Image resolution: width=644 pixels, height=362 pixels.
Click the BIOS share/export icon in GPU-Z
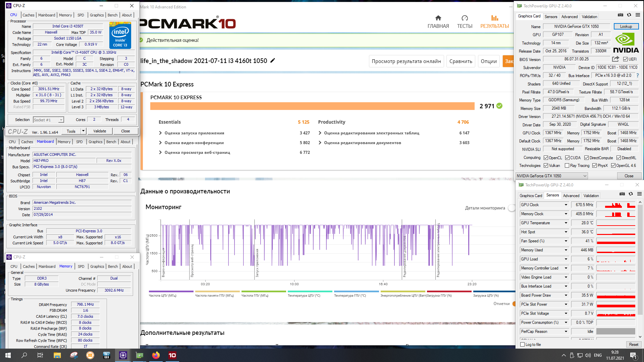point(615,59)
